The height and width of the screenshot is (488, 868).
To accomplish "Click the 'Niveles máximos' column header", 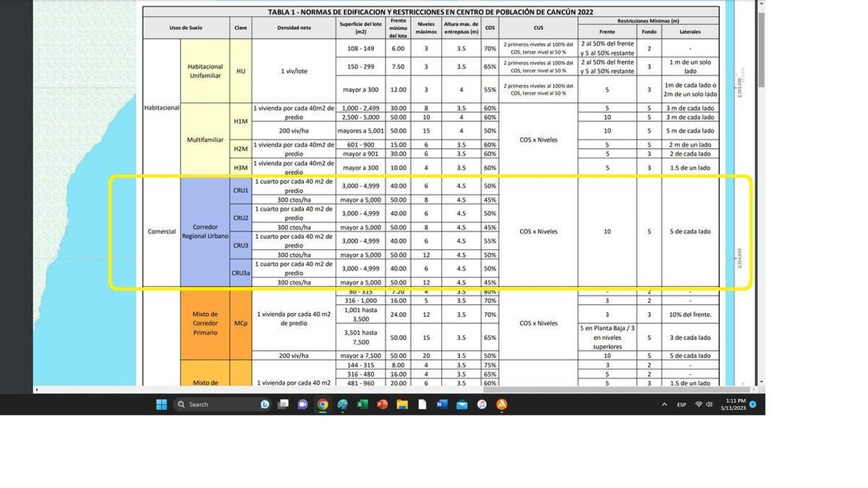I will coord(425,27).
